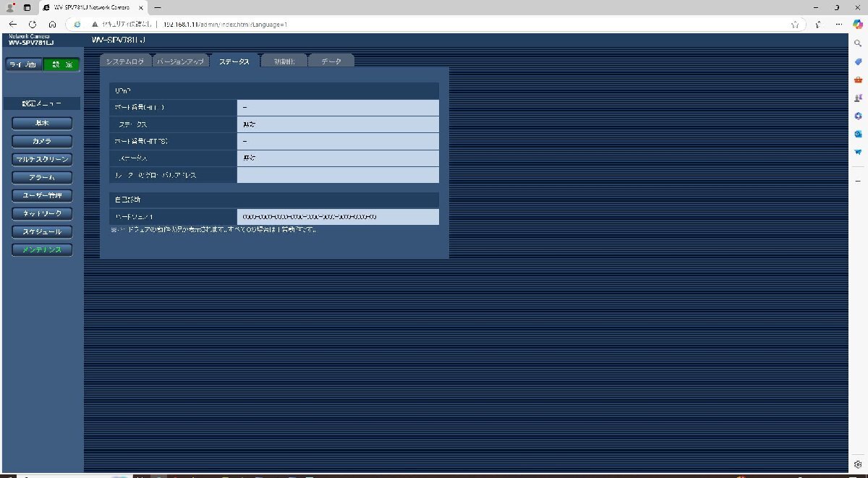Switch to the システムログ tab
The image size is (868, 478).
(x=124, y=61)
